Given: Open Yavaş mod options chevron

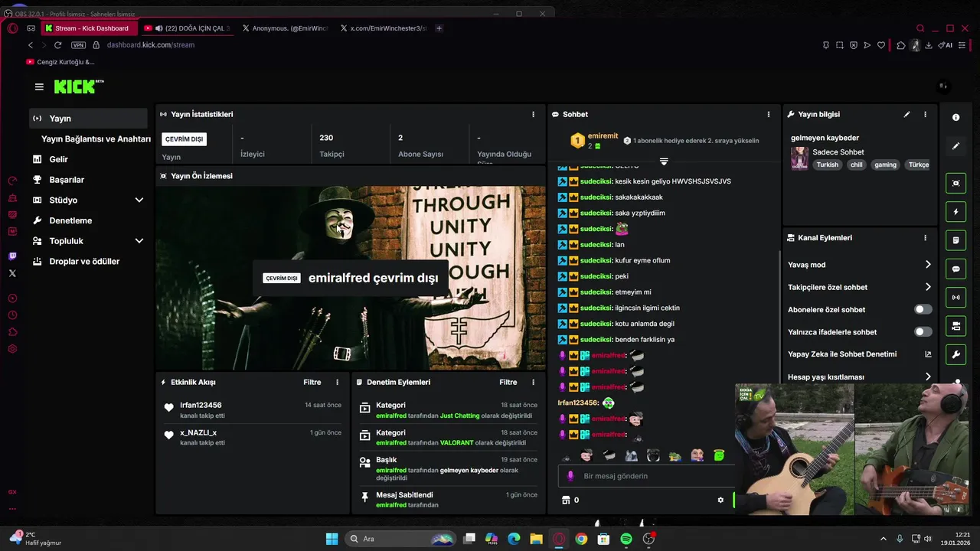Looking at the screenshot, I should click(x=928, y=265).
